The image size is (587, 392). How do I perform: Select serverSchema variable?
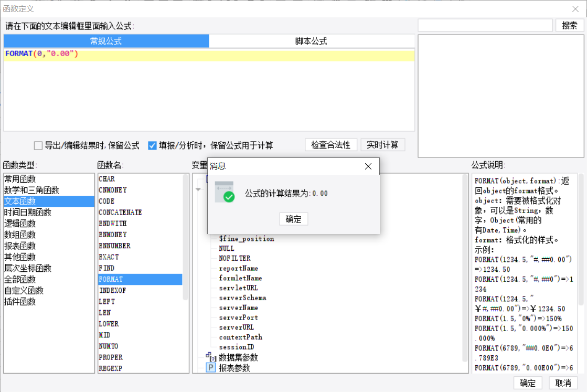tap(242, 298)
